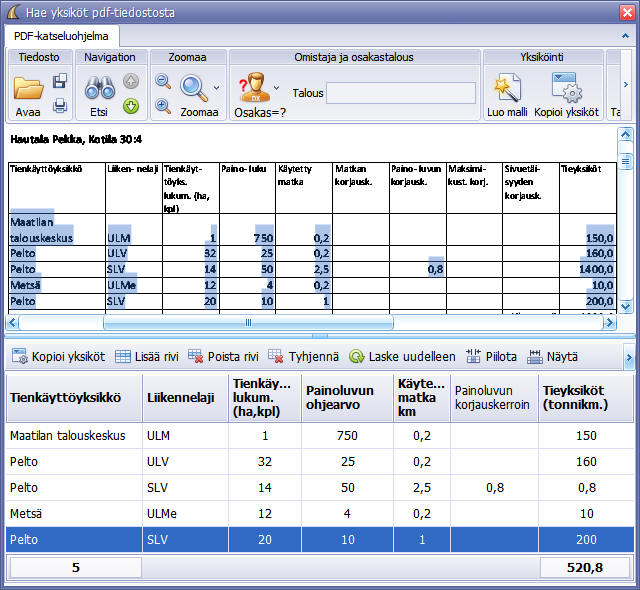This screenshot has height=590, width=640.
Task: Click the zoom out magnifier icon
Action: pyautogui.click(x=163, y=82)
